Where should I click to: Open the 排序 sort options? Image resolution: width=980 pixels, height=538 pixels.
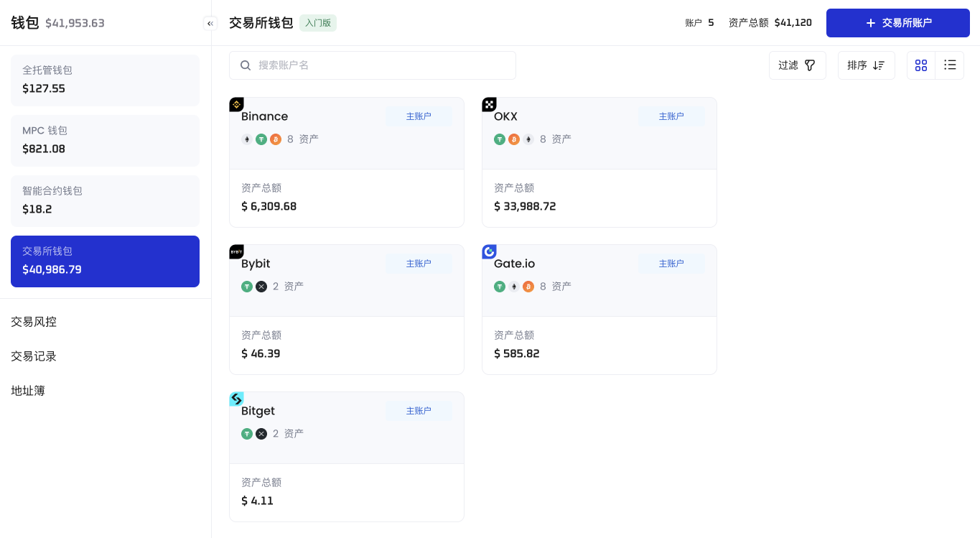pyautogui.click(x=866, y=65)
